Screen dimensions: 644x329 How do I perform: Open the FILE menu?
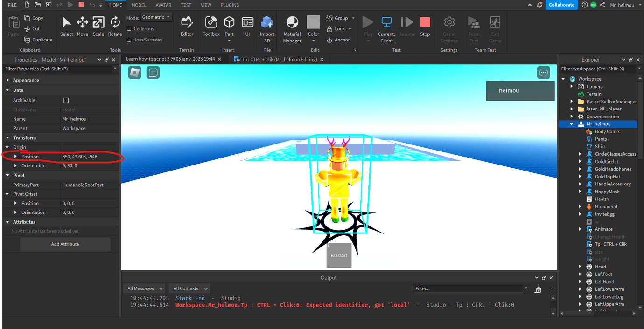(x=13, y=5)
